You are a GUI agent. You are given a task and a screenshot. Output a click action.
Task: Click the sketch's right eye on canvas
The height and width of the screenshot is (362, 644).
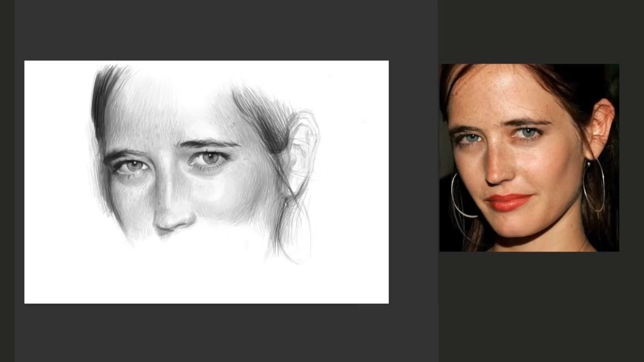(209, 159)
